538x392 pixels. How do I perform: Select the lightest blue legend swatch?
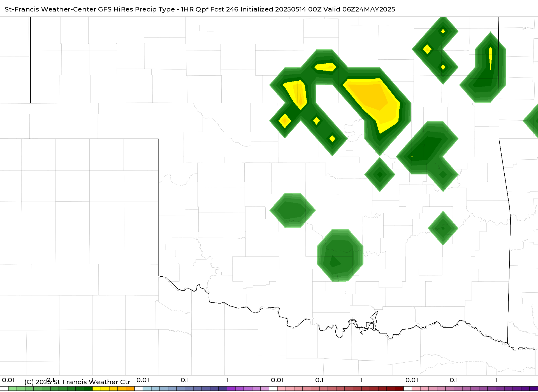147,389
